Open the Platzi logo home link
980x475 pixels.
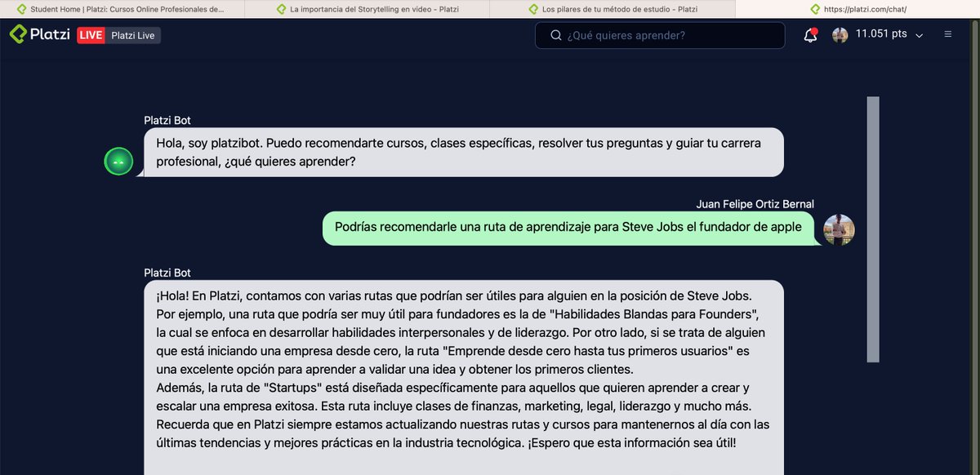click(40, 35)
